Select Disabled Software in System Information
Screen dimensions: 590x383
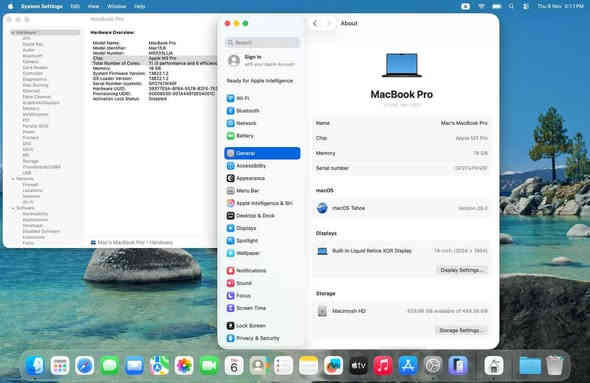pyautogui.click(x=41, y=231)
